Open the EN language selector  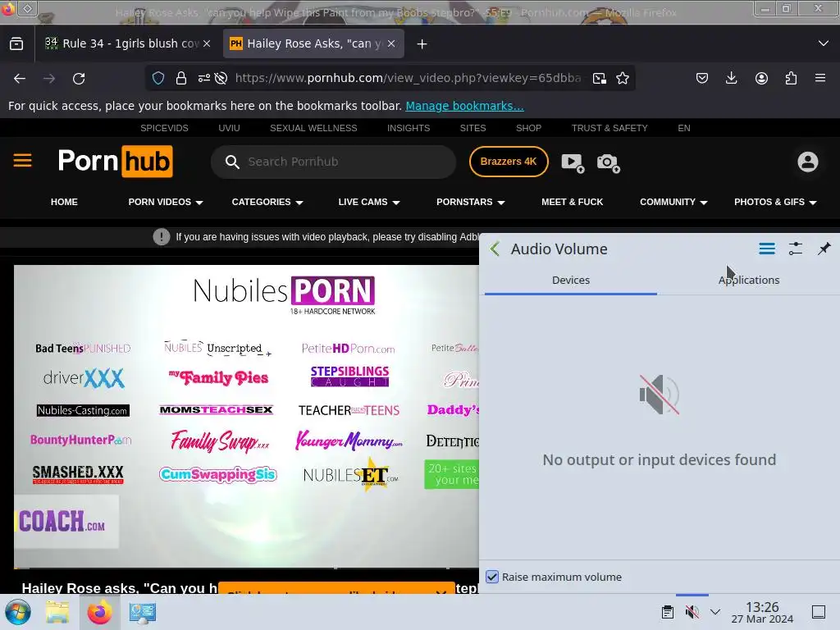point(683,128)
